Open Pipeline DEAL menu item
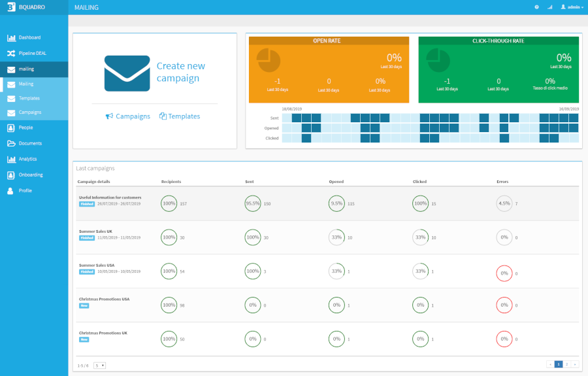588x376 pixels. (33, 53)
